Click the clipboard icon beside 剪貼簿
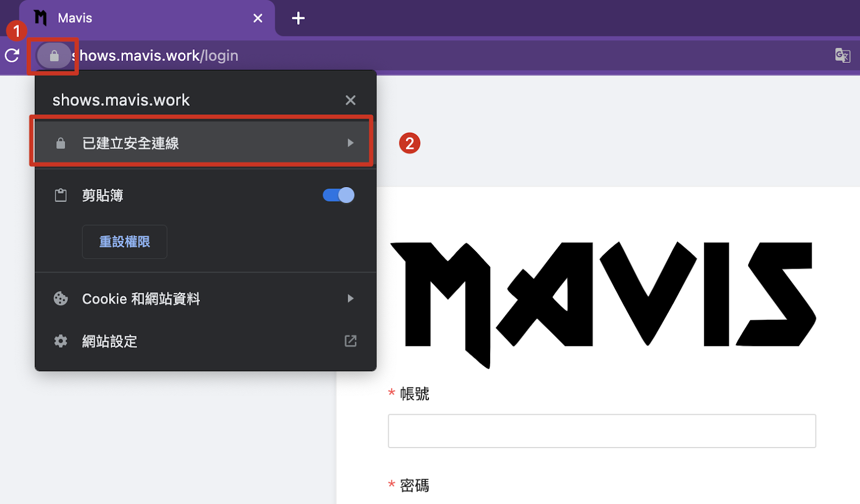 tap(61, 195)
